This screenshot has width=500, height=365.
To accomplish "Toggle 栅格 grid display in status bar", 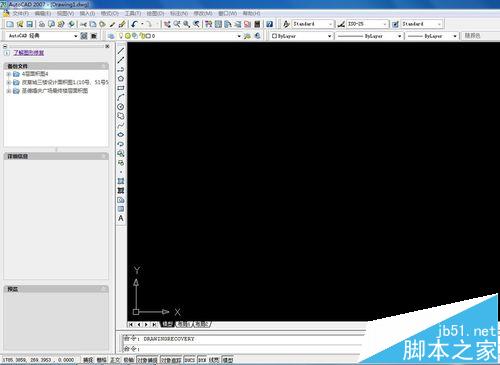I will tap(101, 360).
